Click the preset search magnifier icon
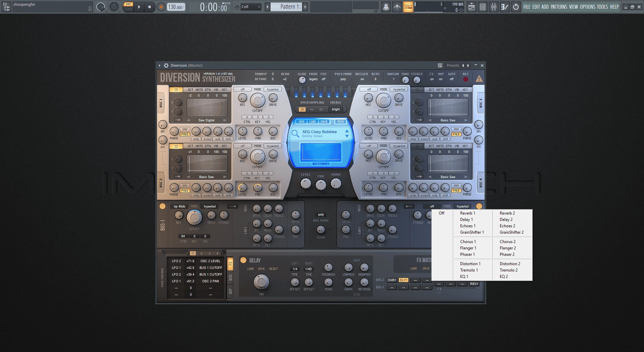Image resolution: width=644 pixels, height=352 pixels. coord(295,133)
